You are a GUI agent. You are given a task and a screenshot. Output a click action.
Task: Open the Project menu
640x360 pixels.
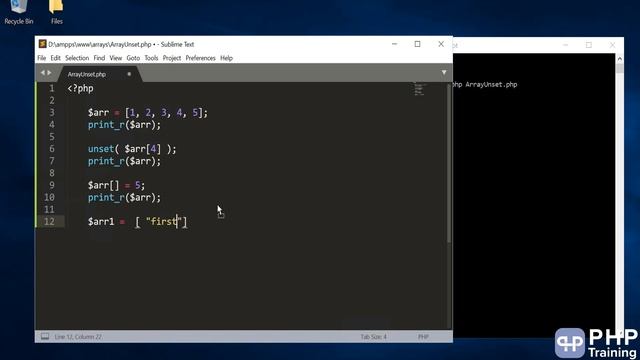172,58
